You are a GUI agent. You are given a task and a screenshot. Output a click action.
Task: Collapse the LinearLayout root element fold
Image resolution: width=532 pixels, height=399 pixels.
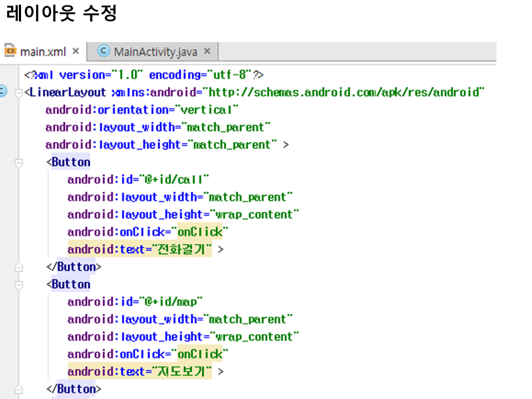pyautogui.click(x=18, y=92)
